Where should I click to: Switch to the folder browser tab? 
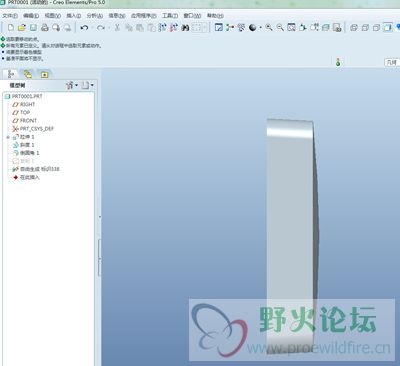pyautogui.click(x=28, y=74)
